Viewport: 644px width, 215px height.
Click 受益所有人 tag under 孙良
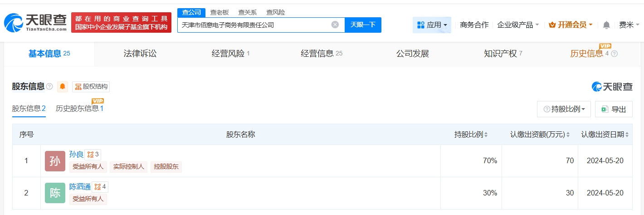pos(88,166)
